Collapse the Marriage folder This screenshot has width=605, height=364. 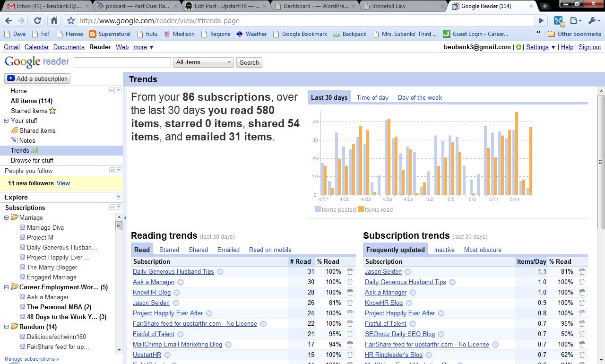coord(7,217)
